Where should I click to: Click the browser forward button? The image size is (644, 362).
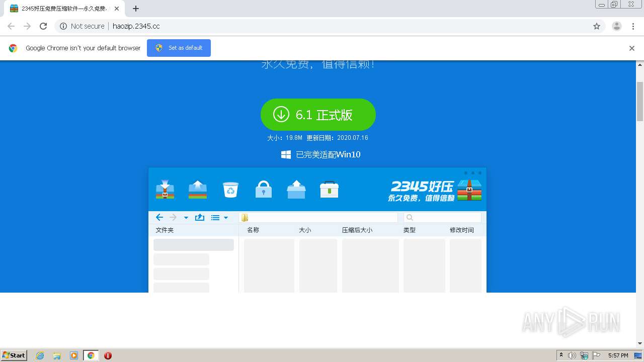27,26
